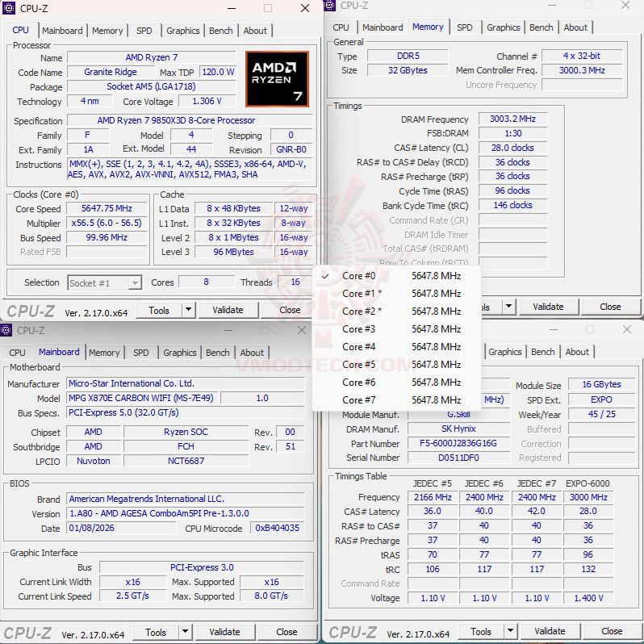Open Memory tab in the Mainboard window

104,353
